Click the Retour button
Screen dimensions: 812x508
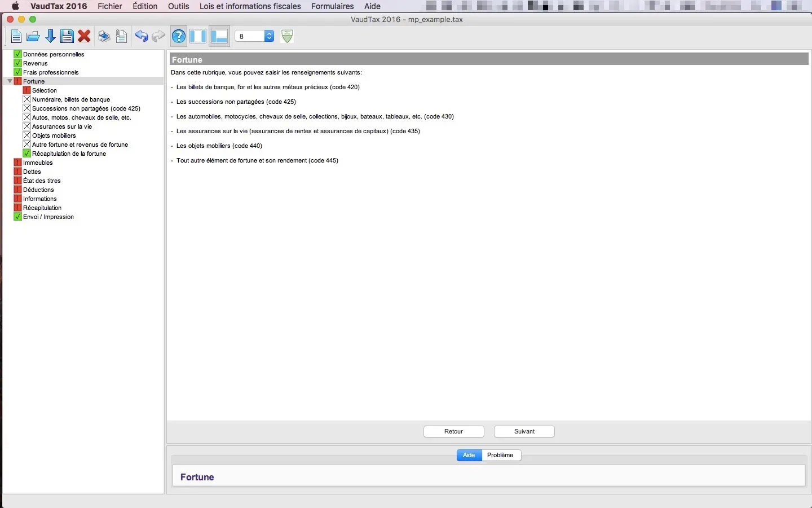click(x=454, y=431)
